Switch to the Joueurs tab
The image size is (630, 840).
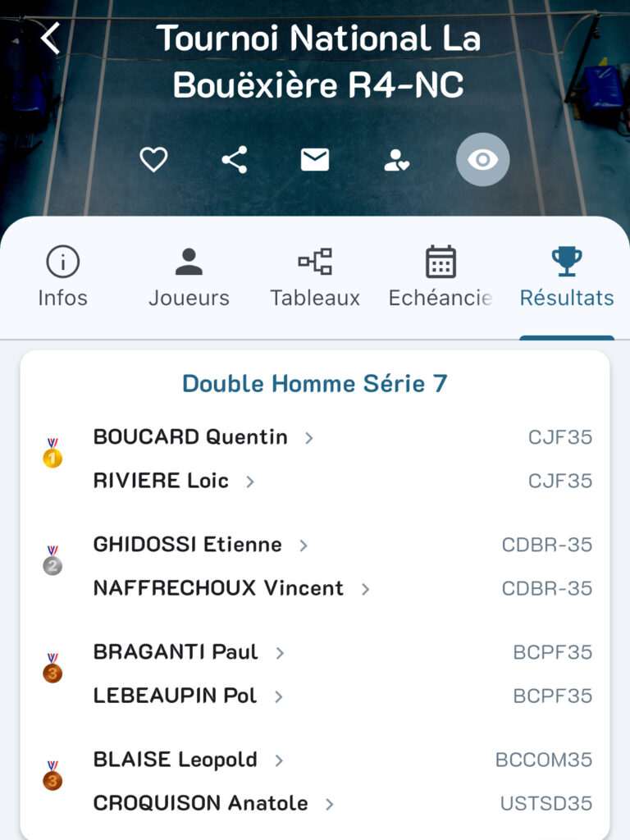tap(189, 277)
